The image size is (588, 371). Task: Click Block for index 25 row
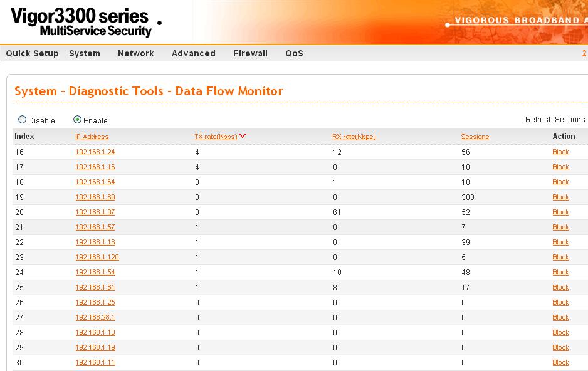click(560, 287)
